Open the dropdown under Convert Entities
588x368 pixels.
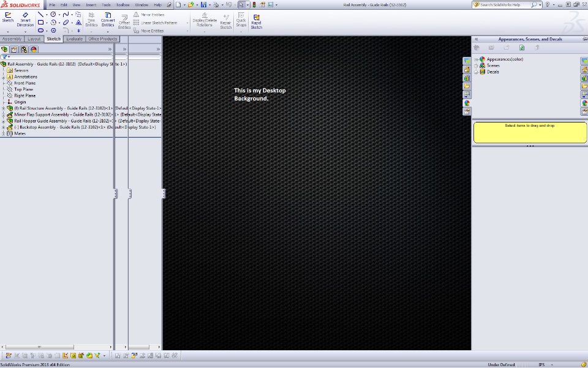108,32
